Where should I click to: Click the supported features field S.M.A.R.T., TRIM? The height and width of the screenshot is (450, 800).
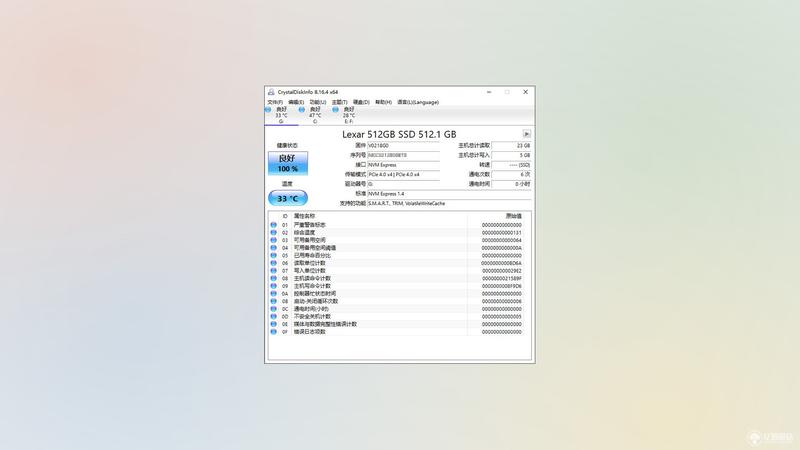point(449,203)
